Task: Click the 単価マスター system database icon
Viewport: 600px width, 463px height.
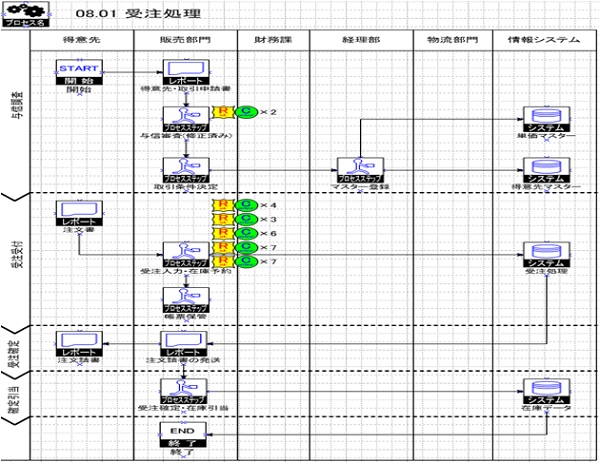Action: coord(545,119)
